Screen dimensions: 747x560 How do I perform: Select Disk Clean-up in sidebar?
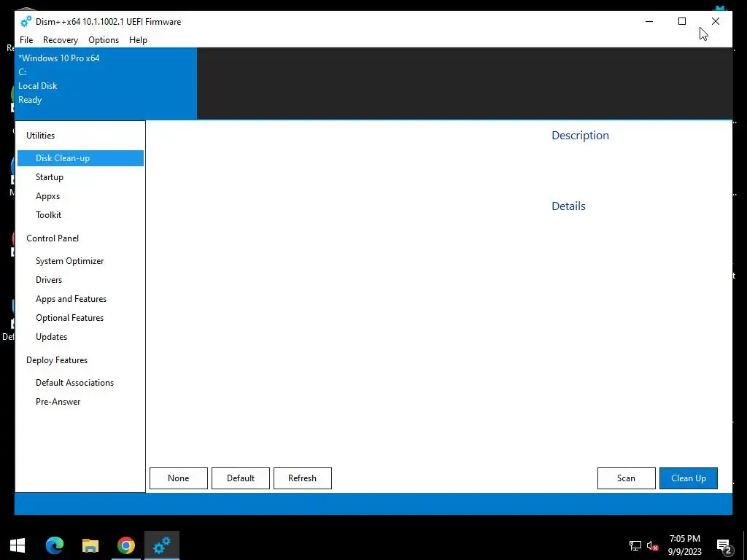(x=80, y=158)
